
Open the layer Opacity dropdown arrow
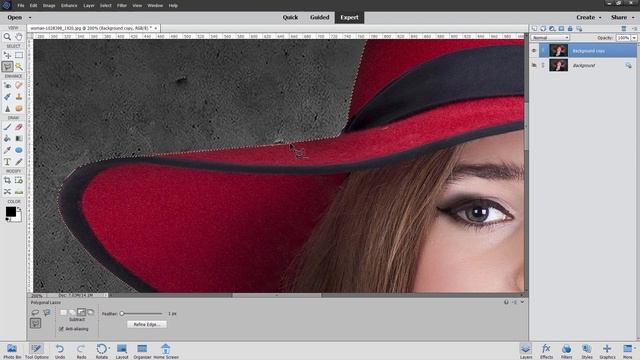click(634, 38)
